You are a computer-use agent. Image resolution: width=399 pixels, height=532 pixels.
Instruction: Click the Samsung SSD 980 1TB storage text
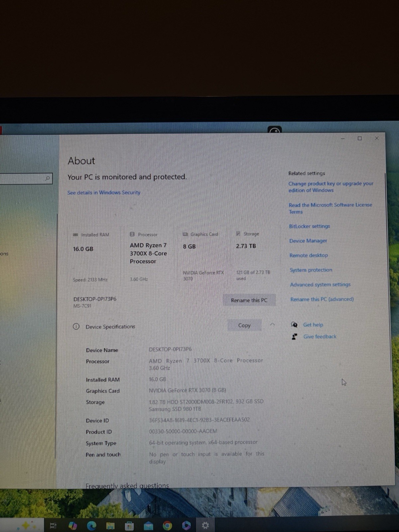coord(175,409)
